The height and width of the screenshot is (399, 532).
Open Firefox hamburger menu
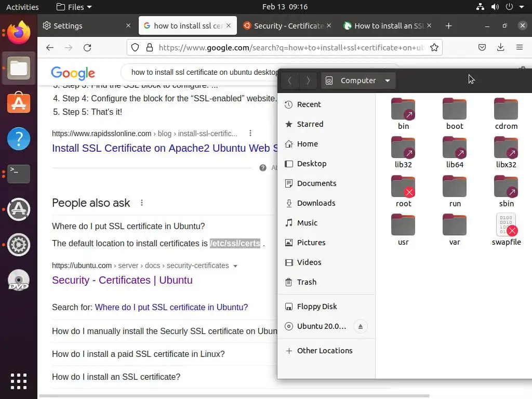pos(520,47)
